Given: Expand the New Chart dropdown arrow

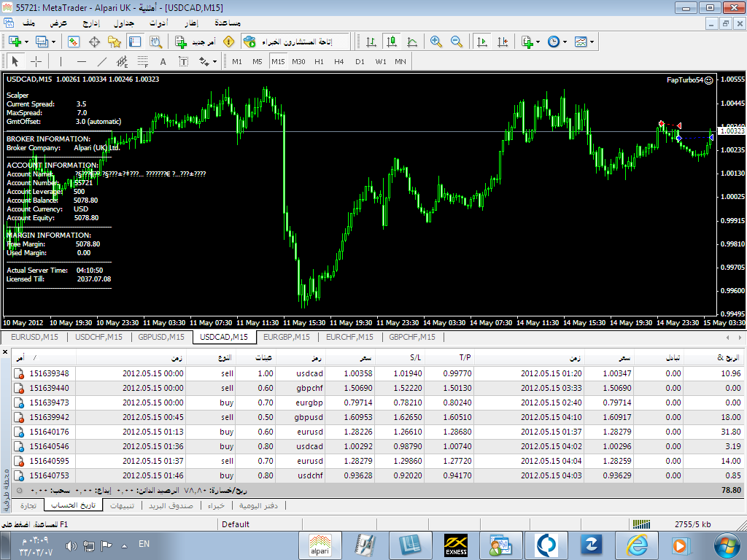Looking at the screenshot, I should coord(26,42).
